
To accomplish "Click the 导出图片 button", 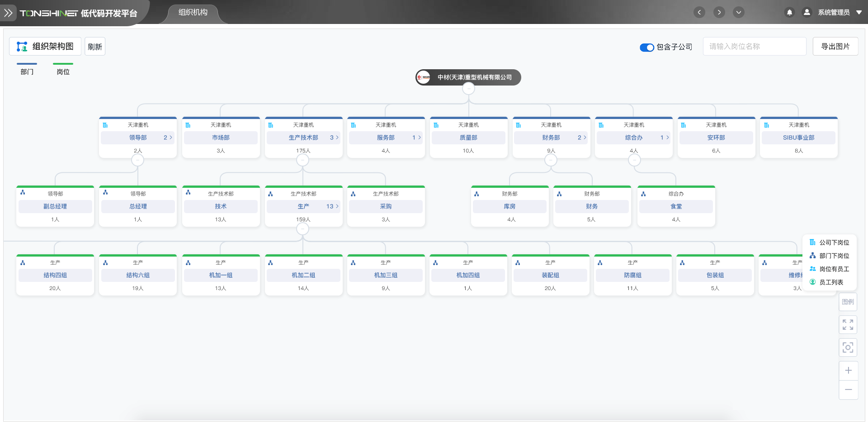I will coord(835,46).
